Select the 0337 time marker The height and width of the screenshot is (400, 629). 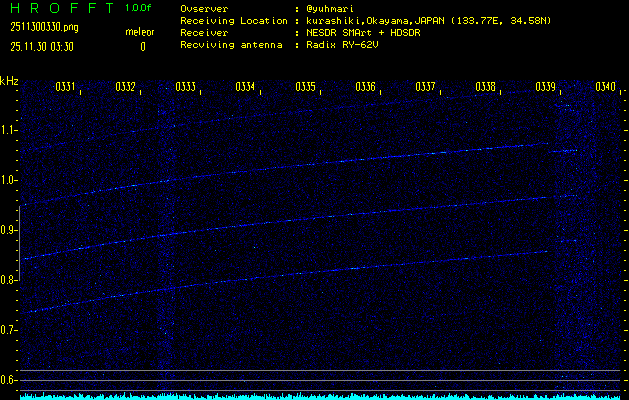point(426,88)
